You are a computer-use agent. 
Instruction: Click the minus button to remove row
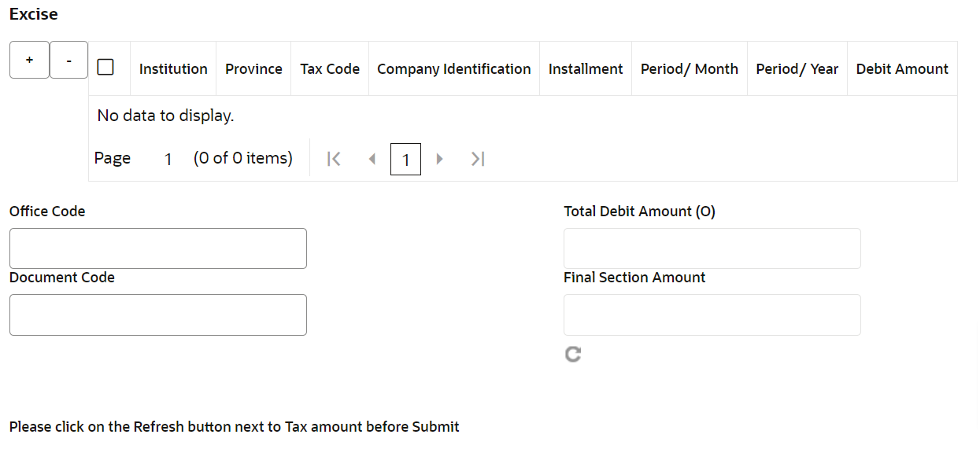69,61
